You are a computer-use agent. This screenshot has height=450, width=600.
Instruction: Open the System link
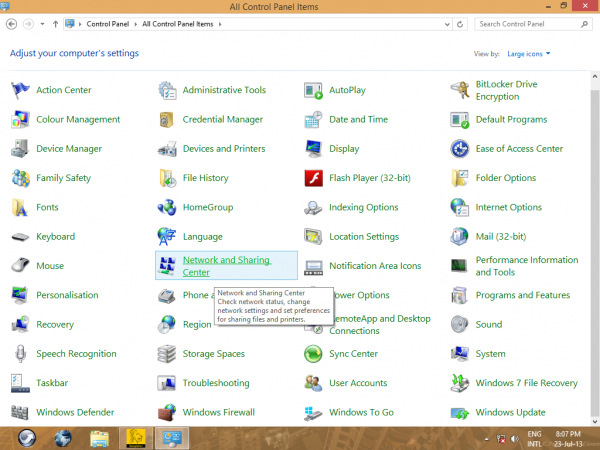490,354
